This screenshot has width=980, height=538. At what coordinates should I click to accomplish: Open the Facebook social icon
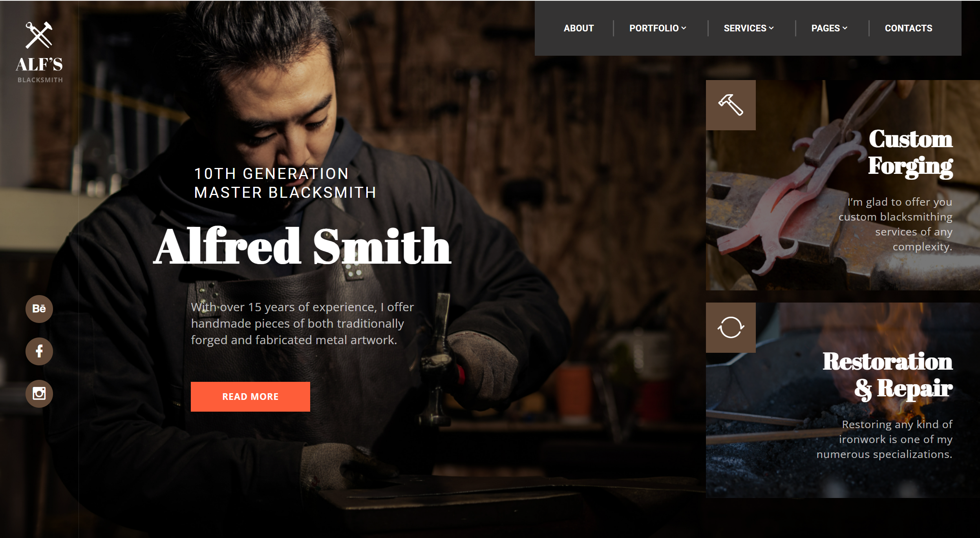pyautogui.click(x=39, y=351)
